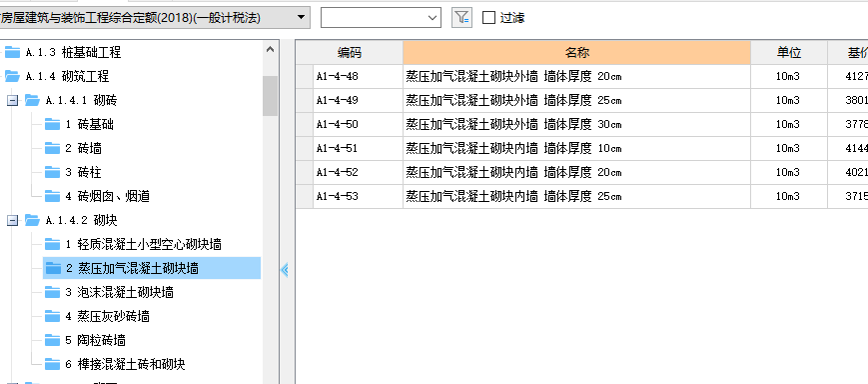Select code cell A1-4-49
Viewport: 868px width, 384px height.
coord(359,100)
